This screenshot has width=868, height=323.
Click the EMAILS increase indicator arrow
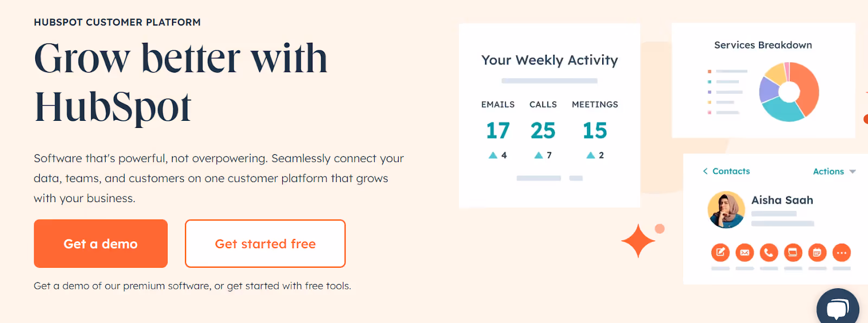(493, 154)
